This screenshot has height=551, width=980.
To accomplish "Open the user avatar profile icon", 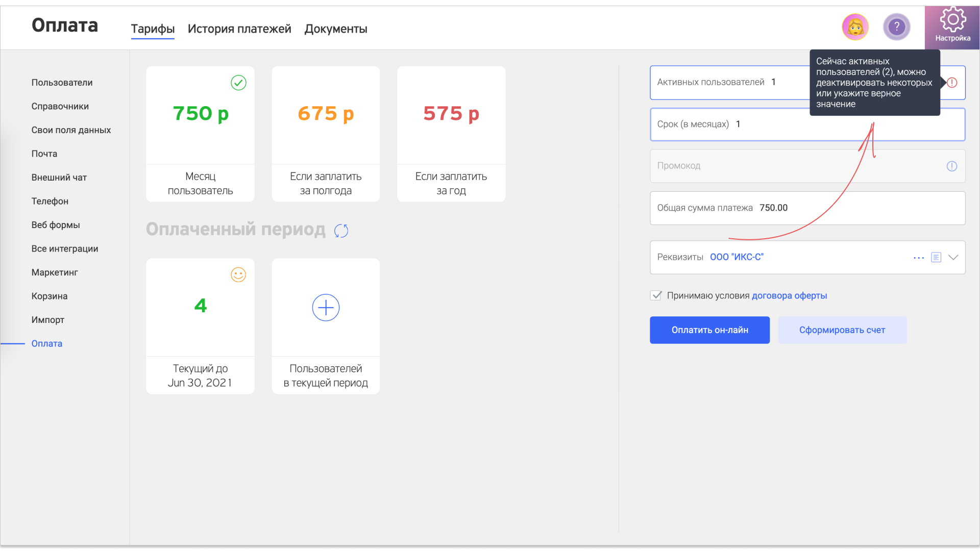I will coord(855,27).
